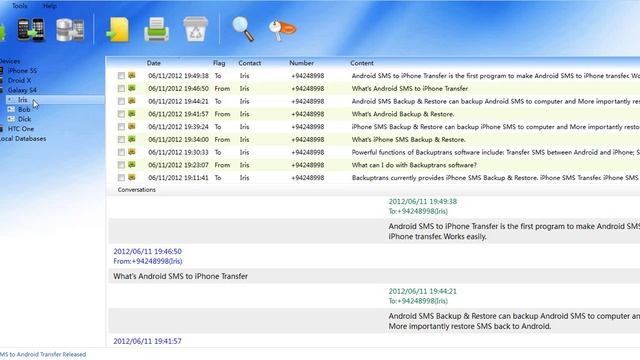Click message icon in 19:34:00 row
640x360 pixels.
click(x=131, y=139)
